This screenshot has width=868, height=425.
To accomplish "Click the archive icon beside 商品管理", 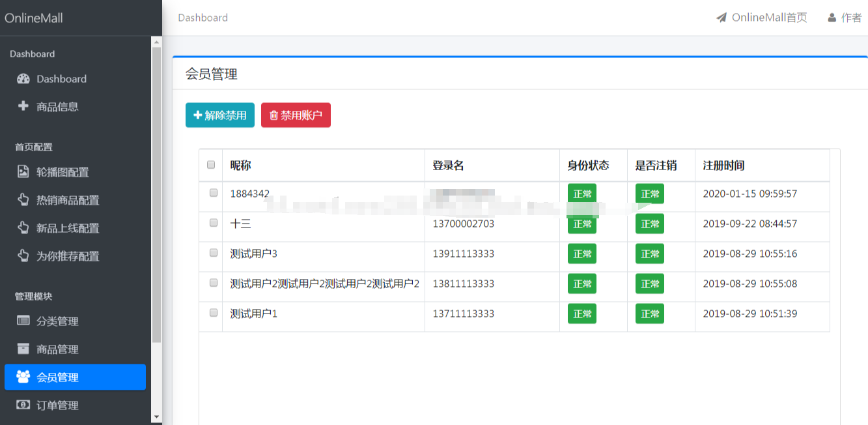I will (x=23, y=348).
